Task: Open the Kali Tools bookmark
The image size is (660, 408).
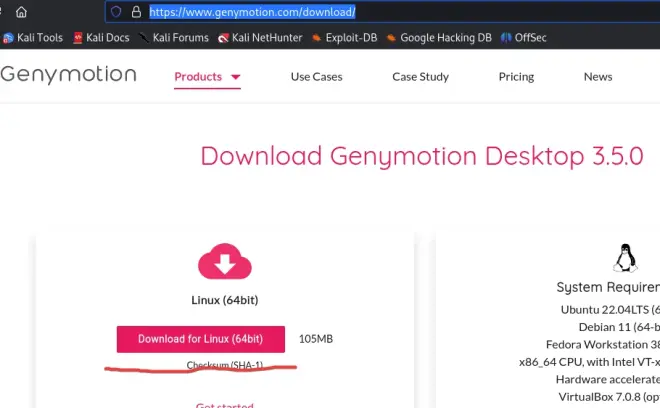Action: click(33, 37)
